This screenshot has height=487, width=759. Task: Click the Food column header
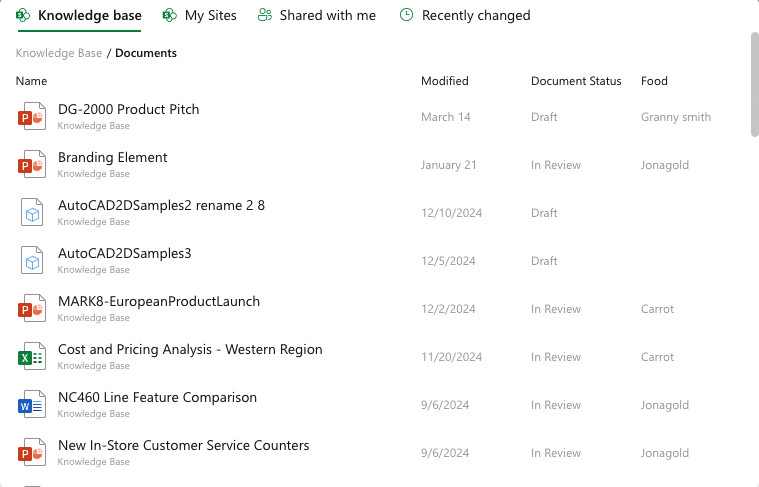(x=654, y=81)
